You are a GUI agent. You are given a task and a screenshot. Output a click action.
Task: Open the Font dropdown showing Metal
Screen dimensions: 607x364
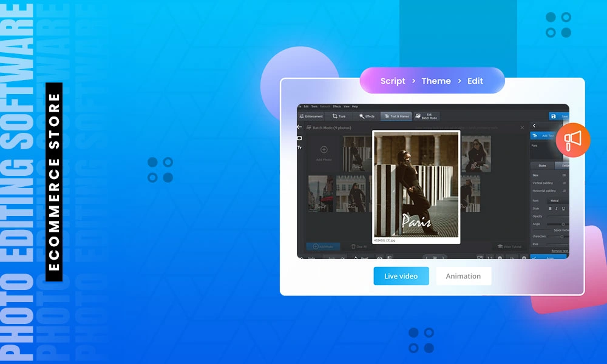pos(558,201)
